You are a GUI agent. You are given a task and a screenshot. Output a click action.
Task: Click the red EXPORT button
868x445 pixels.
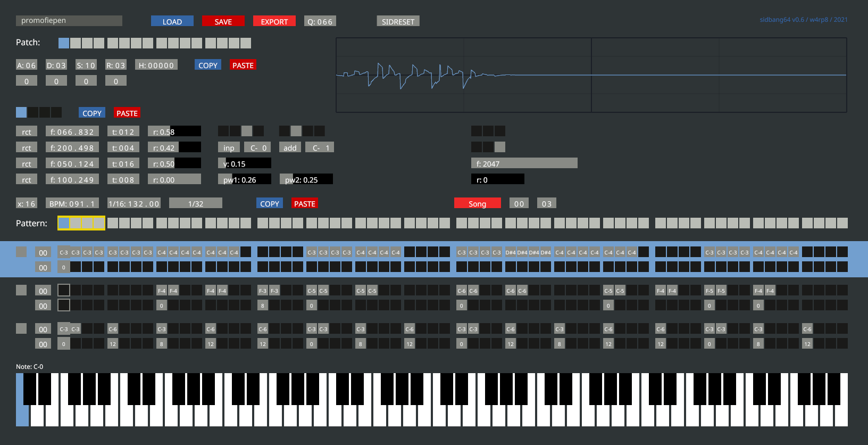(x=274, y=21)
